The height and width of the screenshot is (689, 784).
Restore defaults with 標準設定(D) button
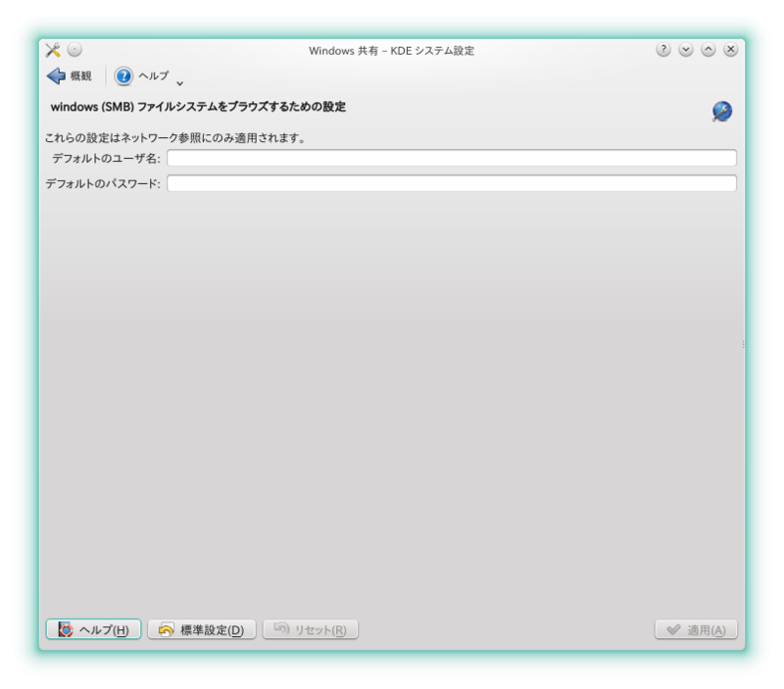coord(202,629)
